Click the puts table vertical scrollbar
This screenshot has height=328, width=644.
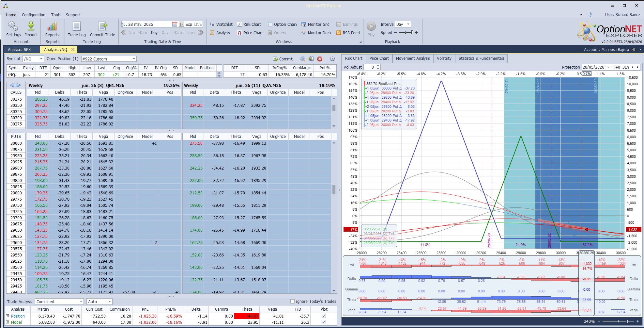tap(334, 217)
